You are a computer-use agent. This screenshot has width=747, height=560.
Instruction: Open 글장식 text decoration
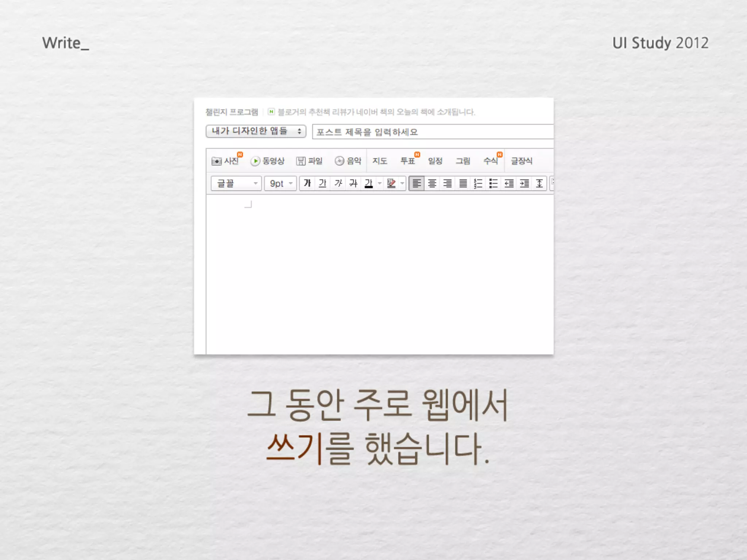[x=522, y=161]
